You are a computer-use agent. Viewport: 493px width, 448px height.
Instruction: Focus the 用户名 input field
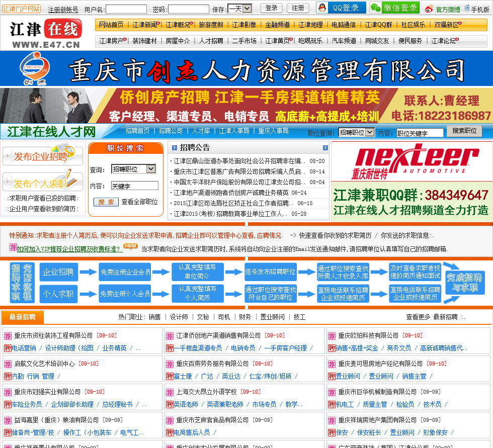point(126,9)
